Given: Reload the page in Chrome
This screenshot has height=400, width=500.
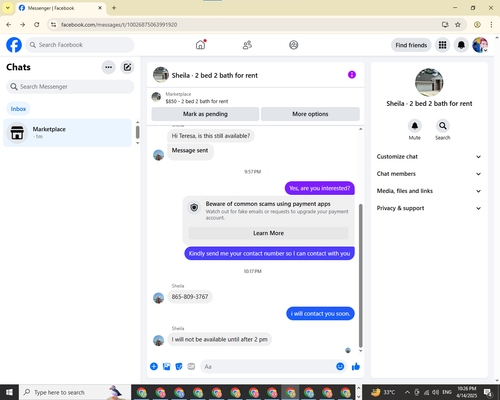Looking at the screenshot, I should pos(37,25).
